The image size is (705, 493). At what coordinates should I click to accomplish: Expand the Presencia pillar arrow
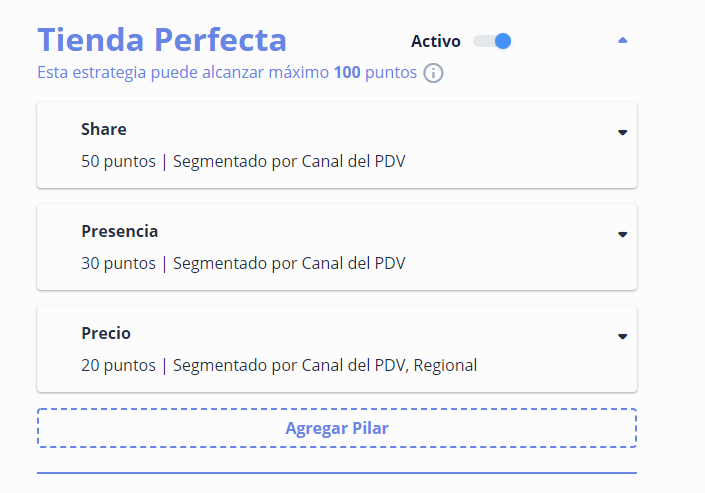622,234
